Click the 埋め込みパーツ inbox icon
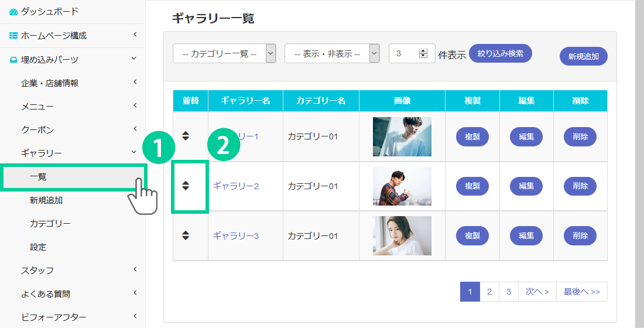644x335 pixels. (13, 60)
